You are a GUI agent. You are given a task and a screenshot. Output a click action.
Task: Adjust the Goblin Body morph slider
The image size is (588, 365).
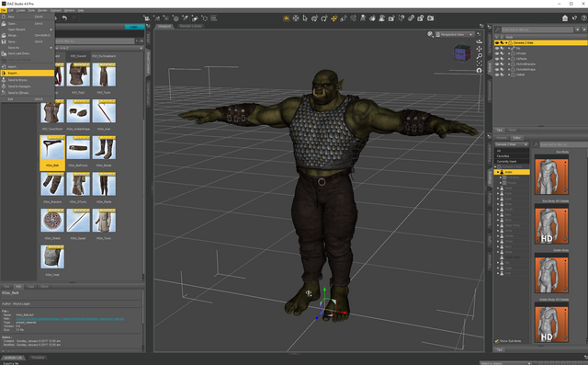(x=566, y=274)
